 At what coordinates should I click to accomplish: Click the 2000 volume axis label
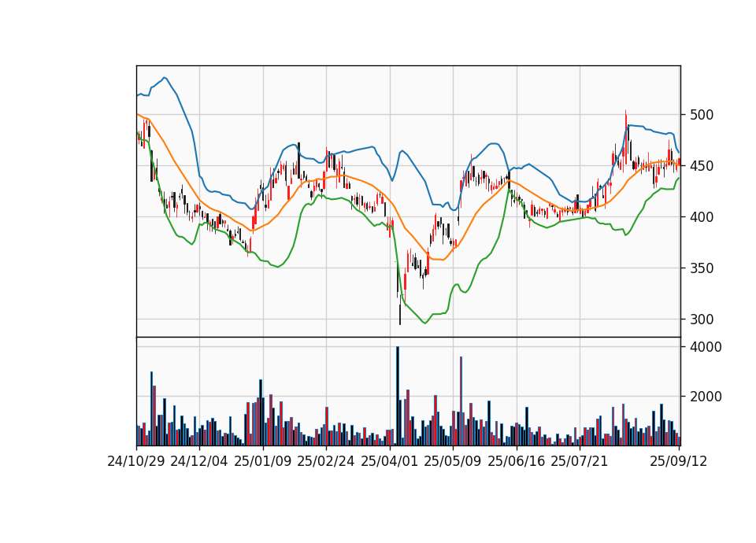(706, 397)
